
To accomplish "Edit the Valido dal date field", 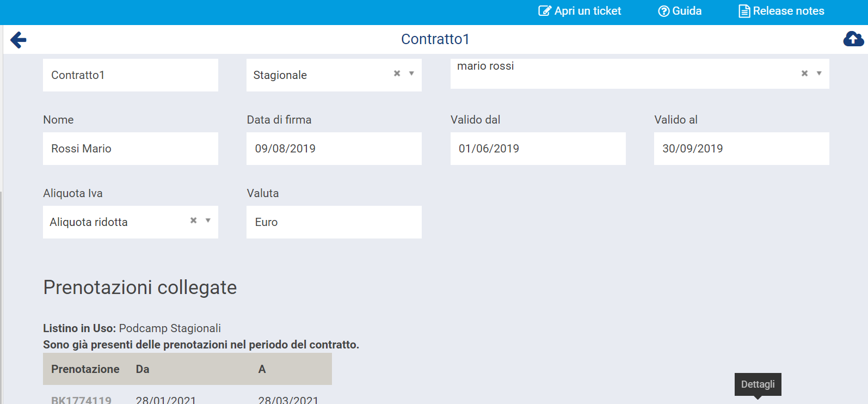I will [x=538, y=149].
